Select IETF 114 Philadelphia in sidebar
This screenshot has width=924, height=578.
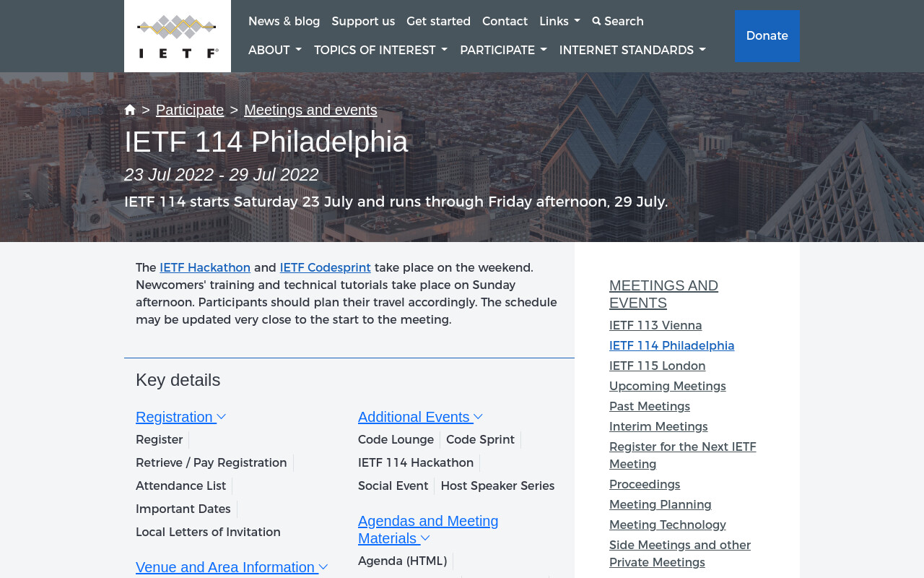point(672,346)
